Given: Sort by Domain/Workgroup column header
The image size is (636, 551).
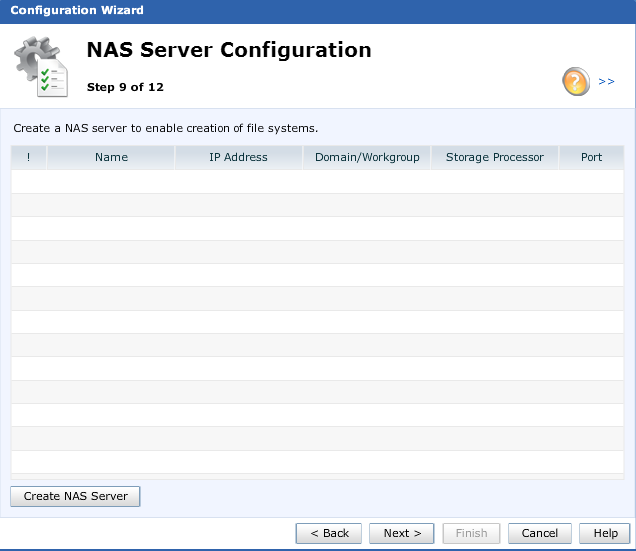Looking at the screenshot, I should coord(367,157).
